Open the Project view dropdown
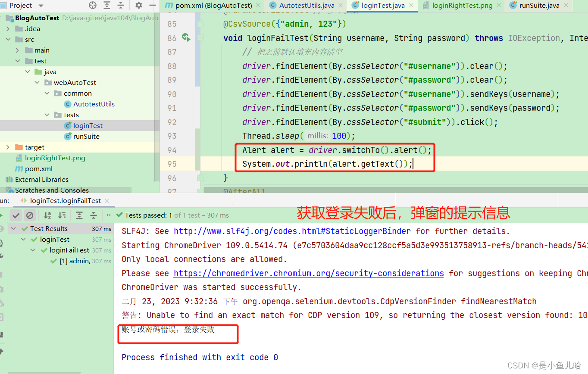Viewport: 588px width, 374px height. coord(41,6)
